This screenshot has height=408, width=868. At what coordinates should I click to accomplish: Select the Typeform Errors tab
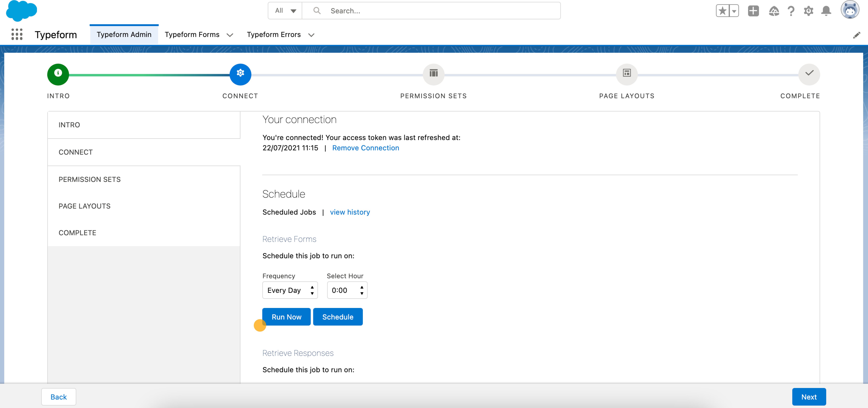tap(274, 34)
